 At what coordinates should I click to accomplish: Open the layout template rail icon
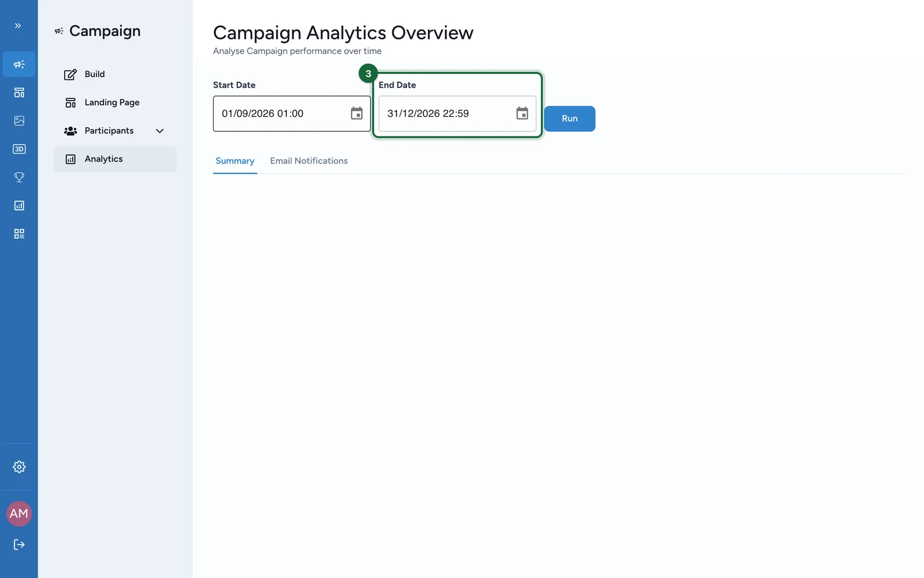19,92
